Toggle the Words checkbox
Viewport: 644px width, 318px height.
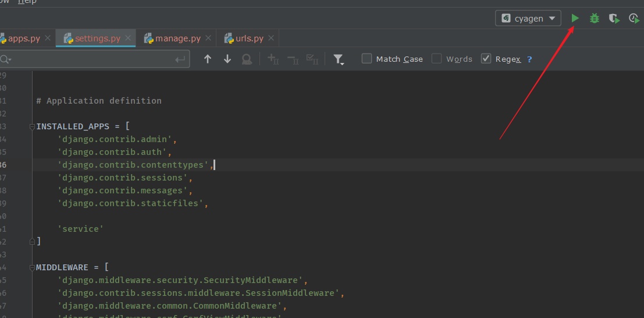[x=436, y=58]
